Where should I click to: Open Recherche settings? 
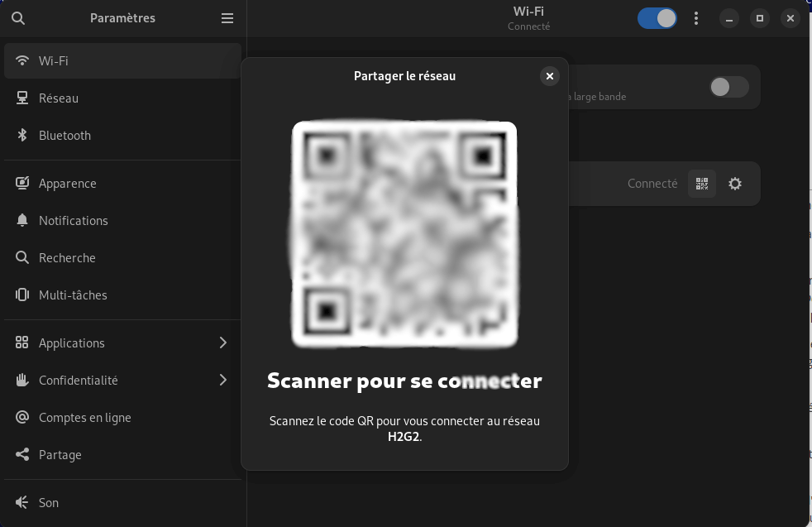click(122, 258)
